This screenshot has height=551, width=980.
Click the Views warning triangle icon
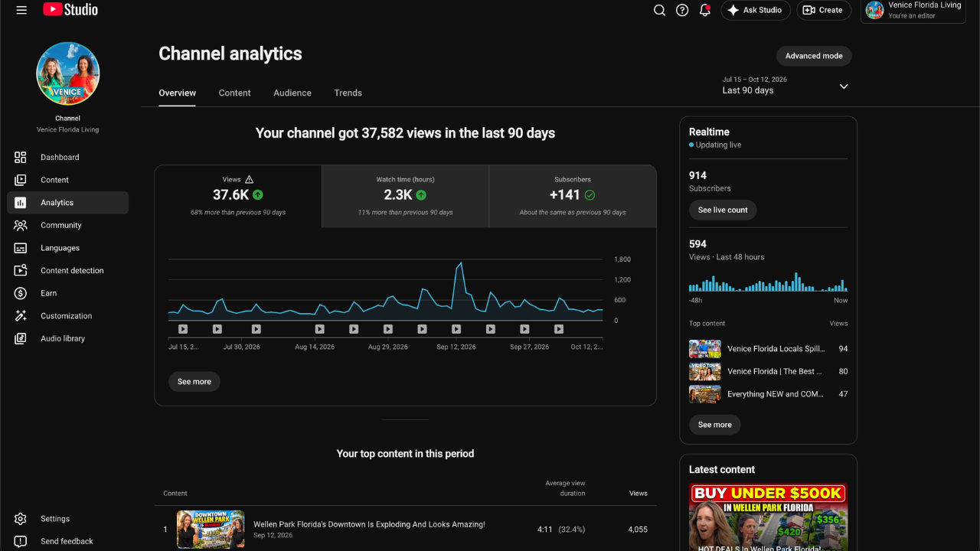point(249,179)
